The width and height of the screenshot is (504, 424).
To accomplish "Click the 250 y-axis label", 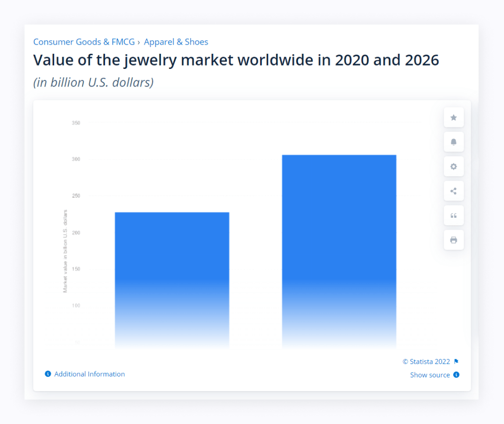I will [x=76, y=196].
